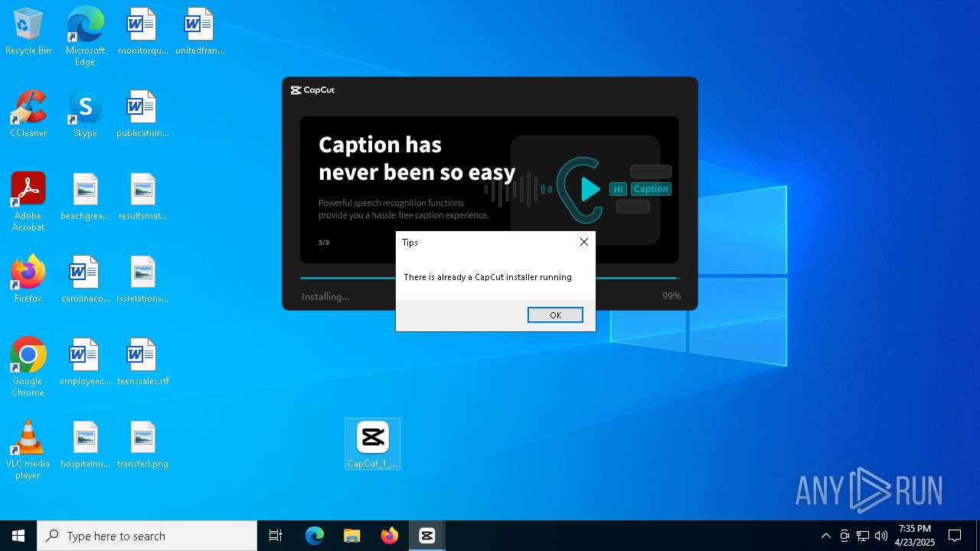
Task: Click the 99% progress percentage
Action: click(x=671, y=296)
